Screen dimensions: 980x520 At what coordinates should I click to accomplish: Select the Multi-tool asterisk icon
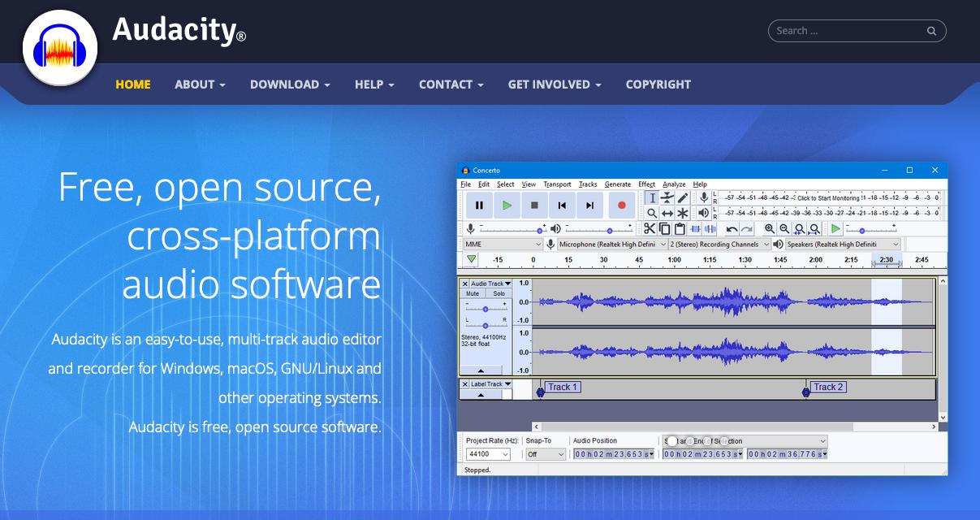coord(683,213)
